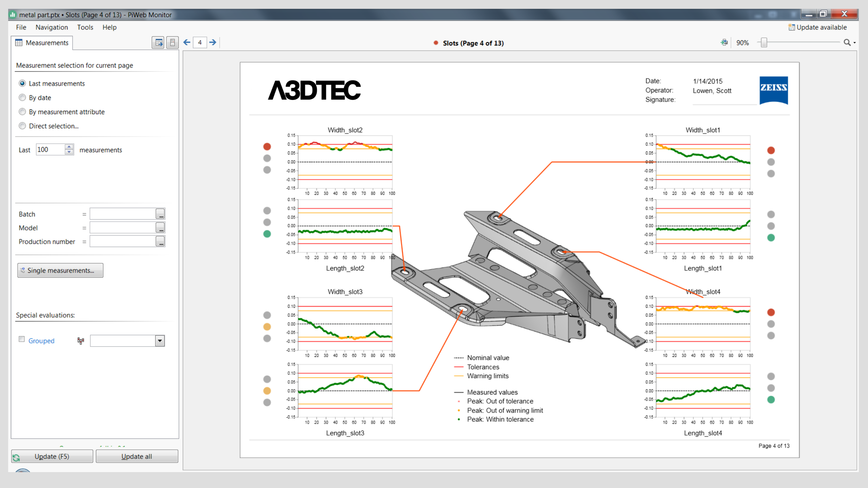Enable the Grouped checkbox
Viewport: 868px width, 488px height.
pos(22,339)
